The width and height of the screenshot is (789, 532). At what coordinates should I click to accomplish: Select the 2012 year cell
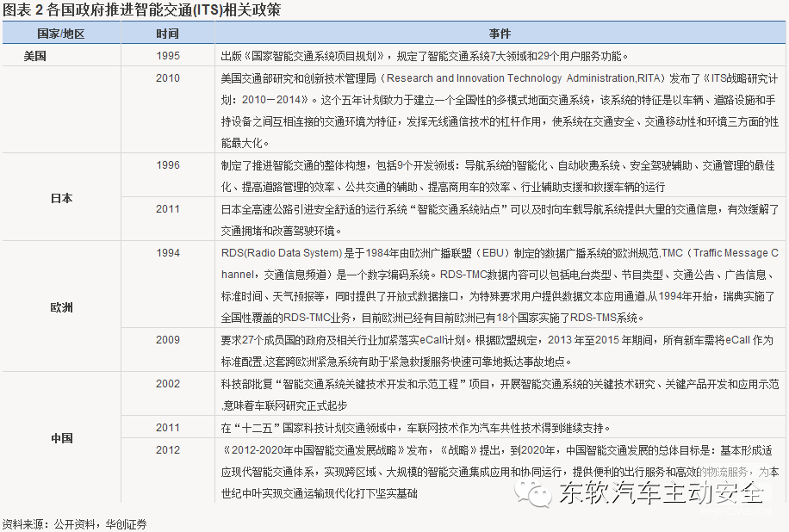168,449
